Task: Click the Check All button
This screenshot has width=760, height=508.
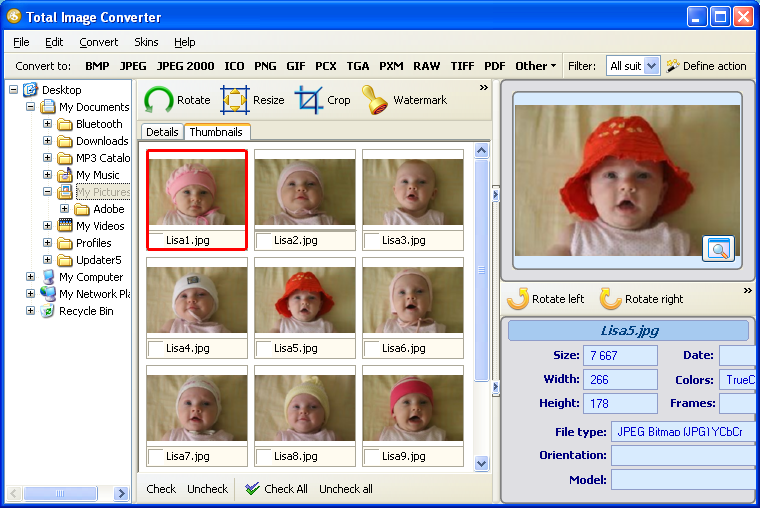Action: [275, 489]
